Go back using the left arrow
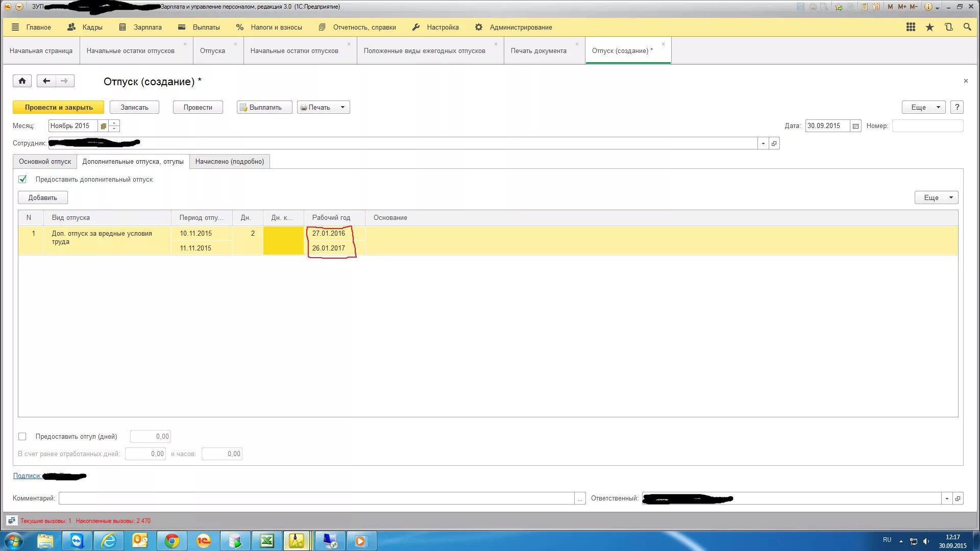 (46, 81)
